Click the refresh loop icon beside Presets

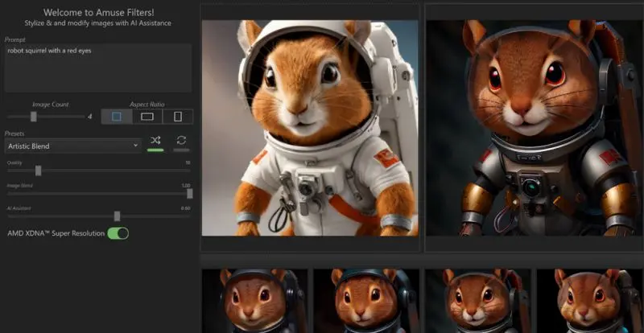point(181,142)
